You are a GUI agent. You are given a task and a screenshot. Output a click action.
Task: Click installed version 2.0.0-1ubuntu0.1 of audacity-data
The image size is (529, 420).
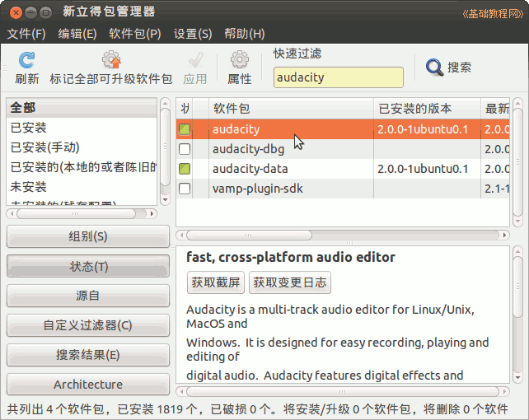pyautogui.click(x=423, y=169)
